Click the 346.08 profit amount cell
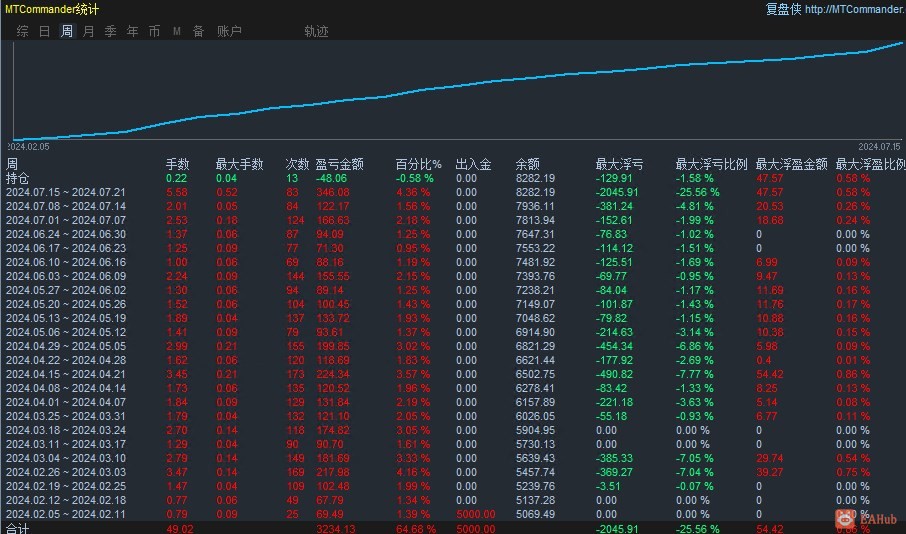 [333, 192]
